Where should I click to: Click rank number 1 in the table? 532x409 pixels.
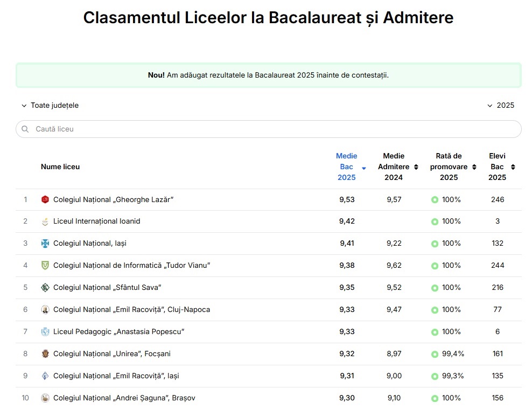25,199
